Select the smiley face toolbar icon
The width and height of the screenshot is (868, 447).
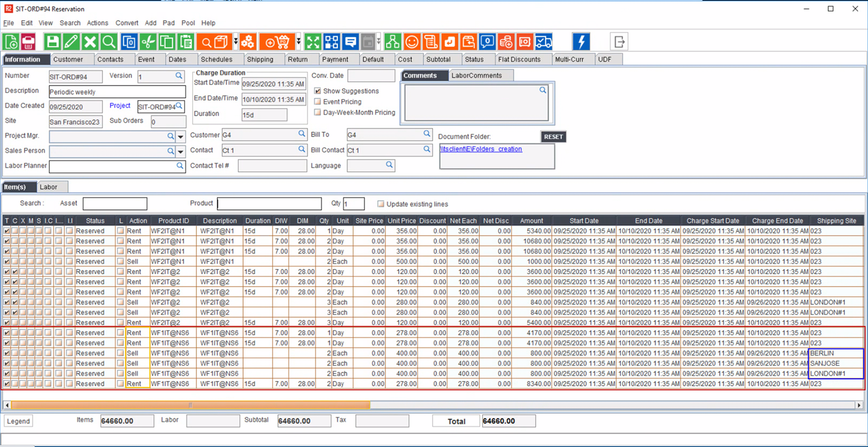[411, 41]
